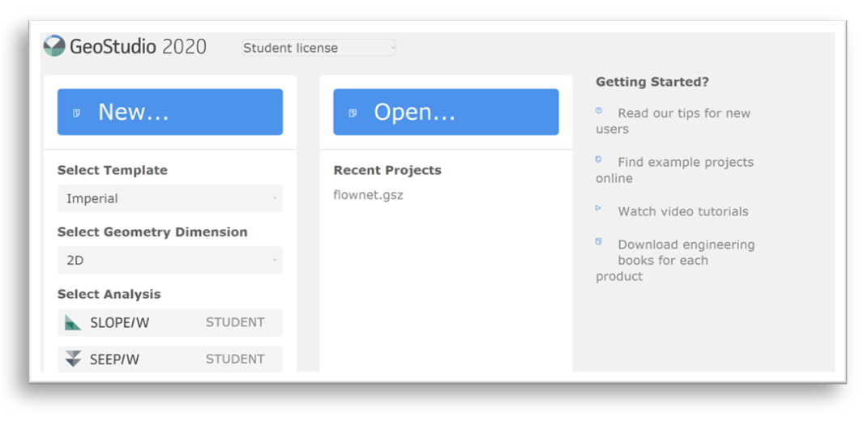Click the icon beside Download engineering books
Screen dimensions: 868x421
pos(599,242)
